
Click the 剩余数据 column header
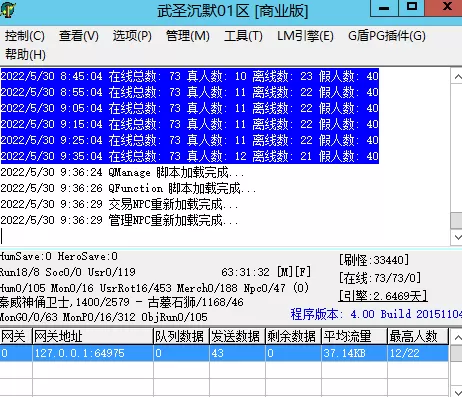293,336
